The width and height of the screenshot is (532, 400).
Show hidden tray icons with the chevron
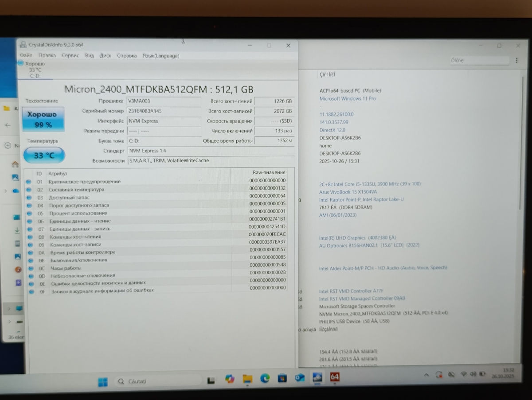(426, 375)
